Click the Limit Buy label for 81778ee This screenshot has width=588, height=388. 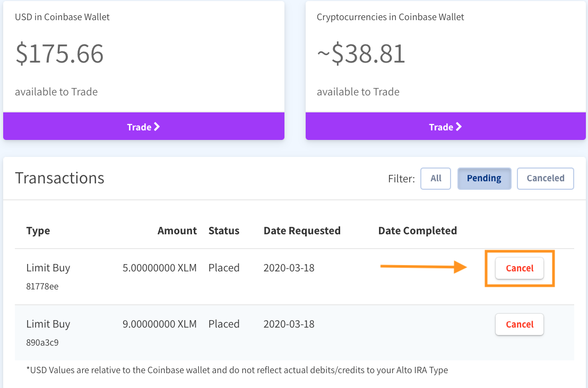pos(48,268)
